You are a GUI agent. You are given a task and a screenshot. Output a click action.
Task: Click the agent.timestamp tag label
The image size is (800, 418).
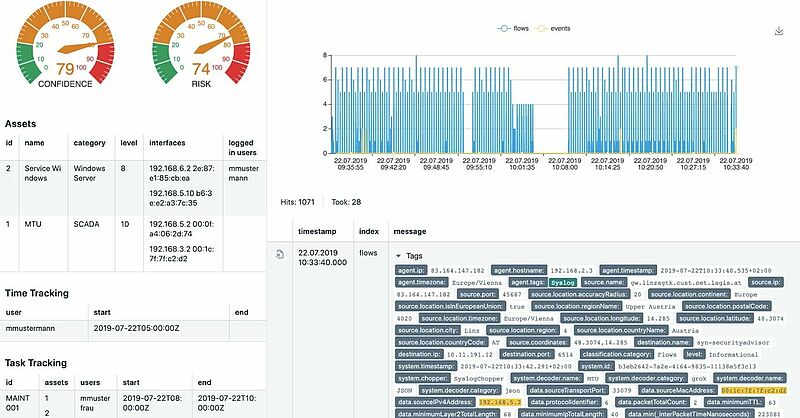628,270
